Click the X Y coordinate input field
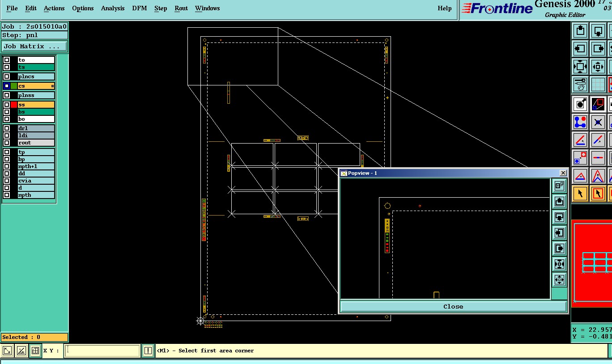The height and width of the screenshot is (364, 612). tap(102, 351)
